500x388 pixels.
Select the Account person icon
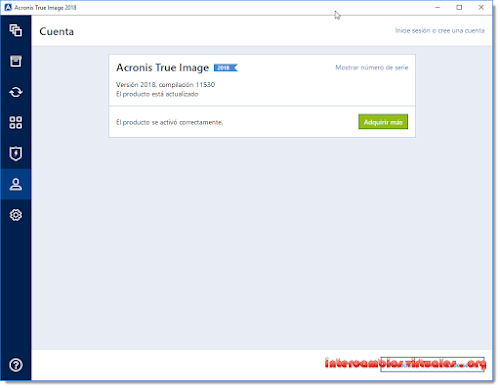[x=16, y=184]
